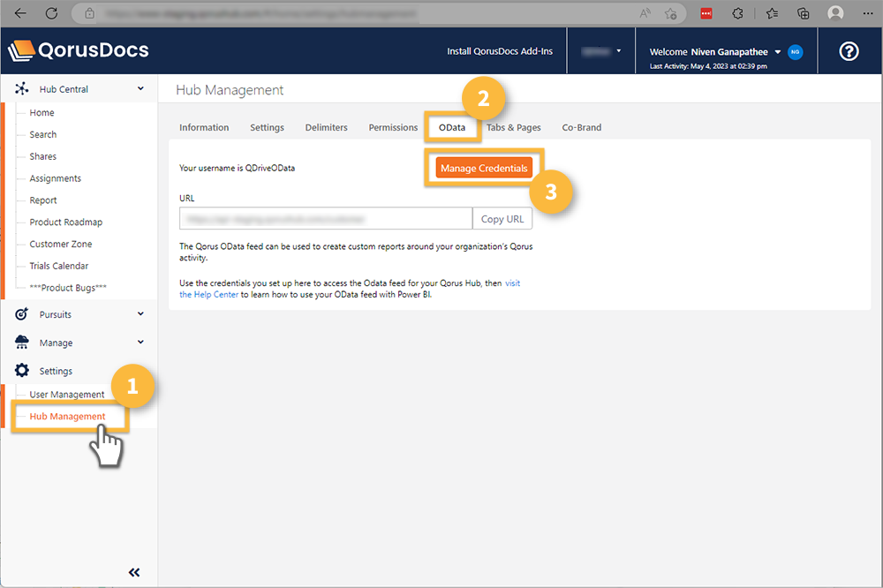Viewport: 883px width, 588px height.
Task: Click the Pursuits target icon
Action: 21,313
